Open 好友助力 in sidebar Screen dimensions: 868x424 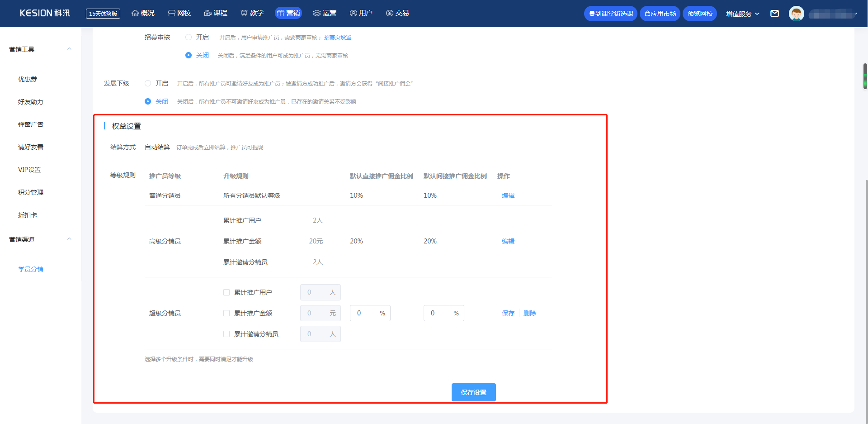31,102
